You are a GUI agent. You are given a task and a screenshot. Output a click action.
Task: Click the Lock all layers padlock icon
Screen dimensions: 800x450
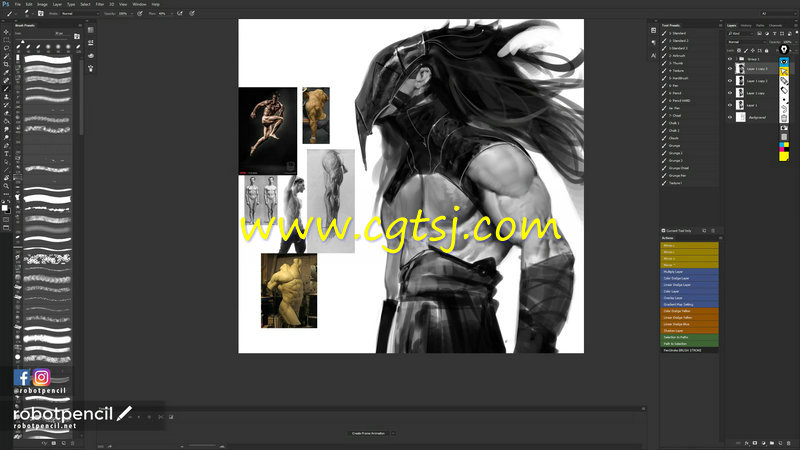coord(766,51)
